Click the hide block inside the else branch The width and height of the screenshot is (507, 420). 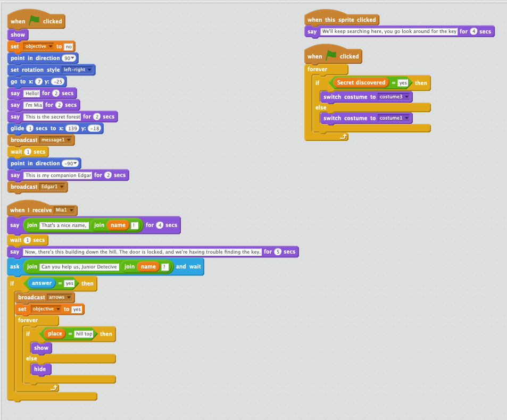click(40, 369)
